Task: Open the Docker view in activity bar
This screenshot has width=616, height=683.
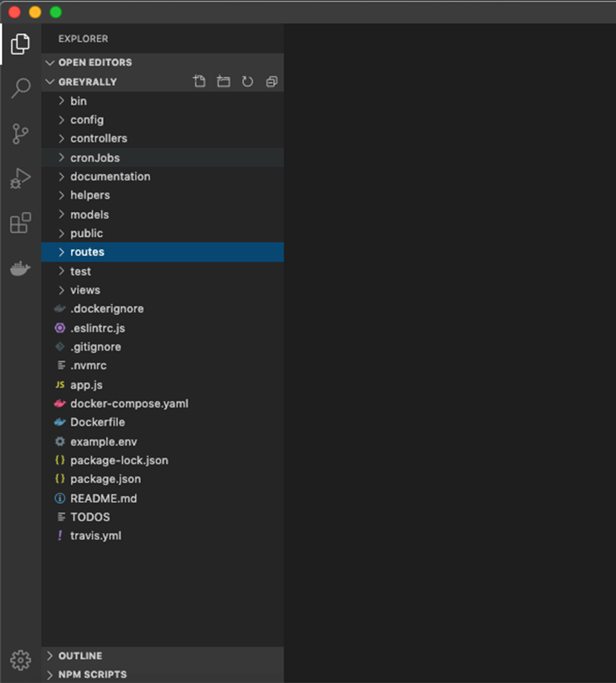Action: tap(21, 269)
